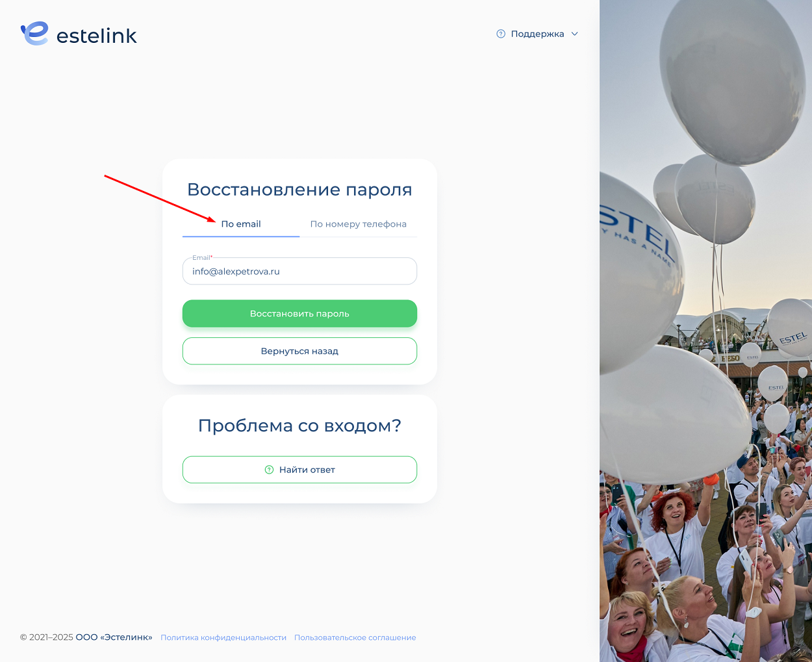The width and height of the screenshot is (812, 662).
Task: Click the estelink wordmark text
Action: pyautogui.click(x=97, y=36)
